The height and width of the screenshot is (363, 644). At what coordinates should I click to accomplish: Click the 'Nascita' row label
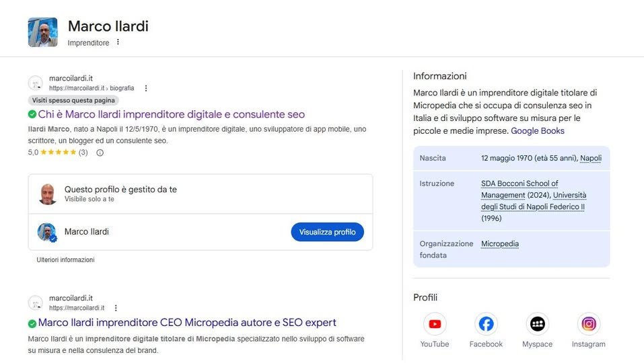[433, 159]
